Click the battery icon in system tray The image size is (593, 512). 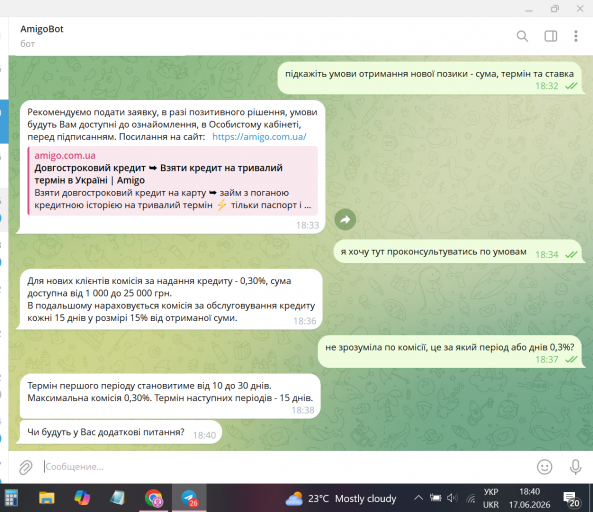click(435, 498)
